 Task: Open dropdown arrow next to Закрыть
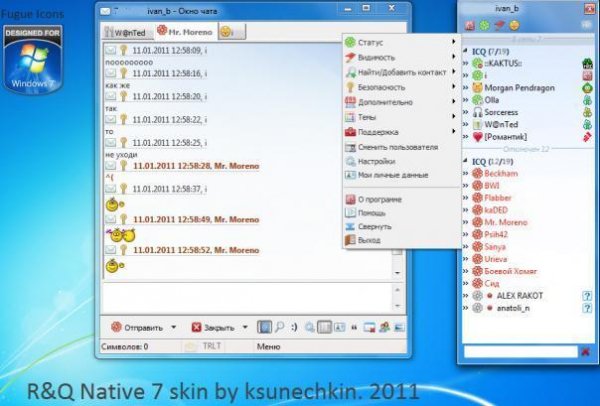(x=245, y=328)
